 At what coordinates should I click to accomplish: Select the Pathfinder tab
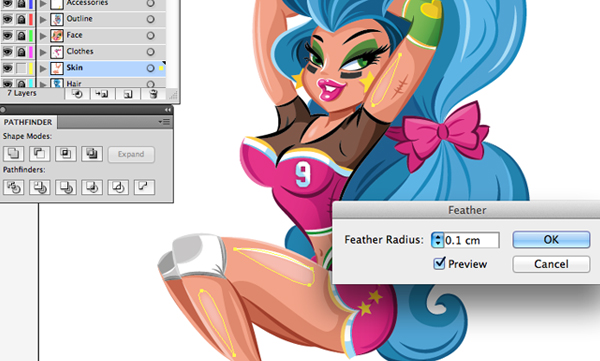[x=28, y=122]
